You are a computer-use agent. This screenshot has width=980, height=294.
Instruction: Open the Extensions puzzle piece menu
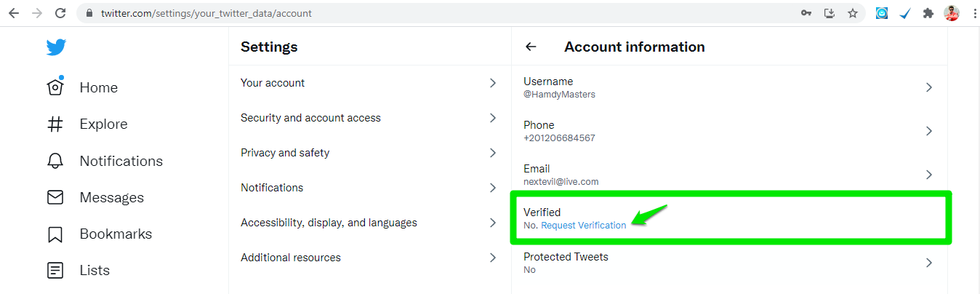click(x=928, y=13)
